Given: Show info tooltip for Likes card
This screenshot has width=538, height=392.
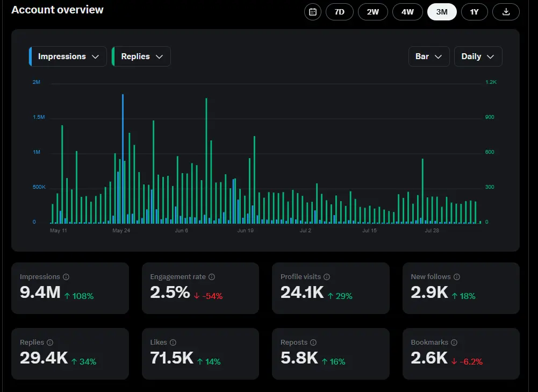Looking at the screenshot, I should pyautogui.click(x=173, y=342).
